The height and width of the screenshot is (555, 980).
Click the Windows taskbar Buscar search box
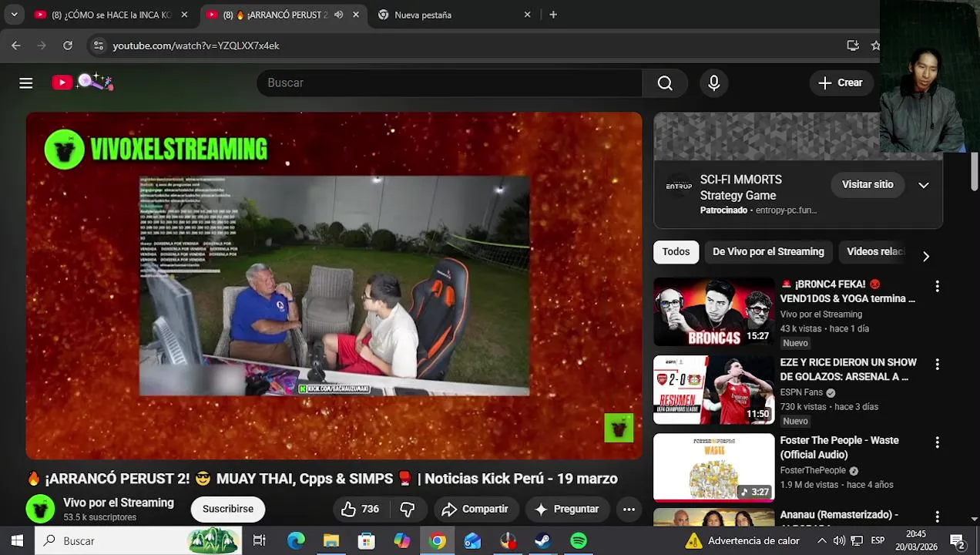(139, 540)
